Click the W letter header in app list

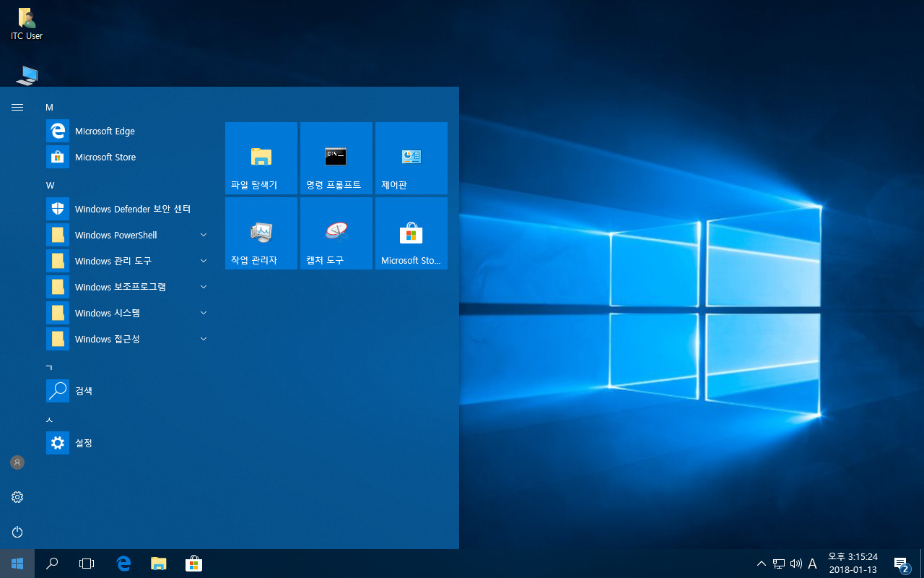point(50,186)
